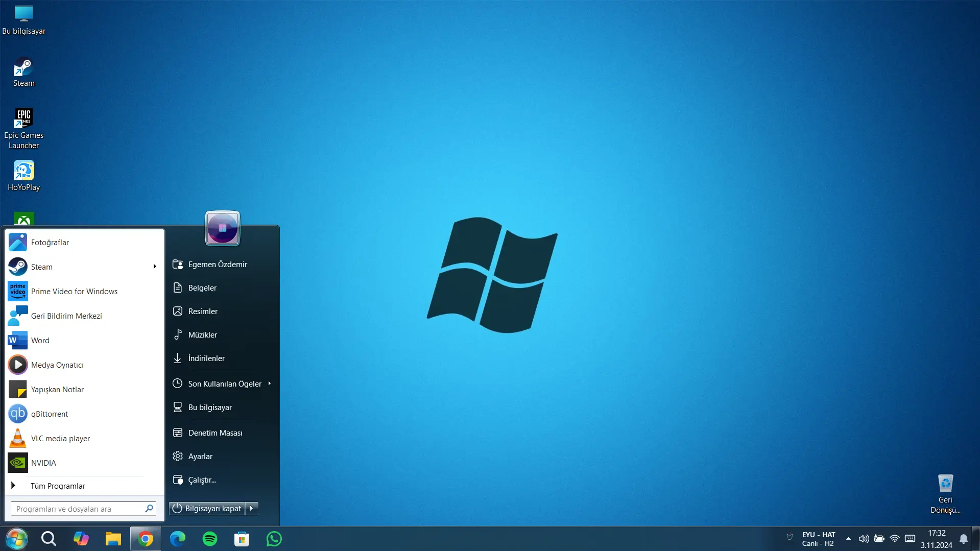The height and width of the screenshot is (551, 980).
Task: Open İndirilenler folder
Action: point(223,358)
